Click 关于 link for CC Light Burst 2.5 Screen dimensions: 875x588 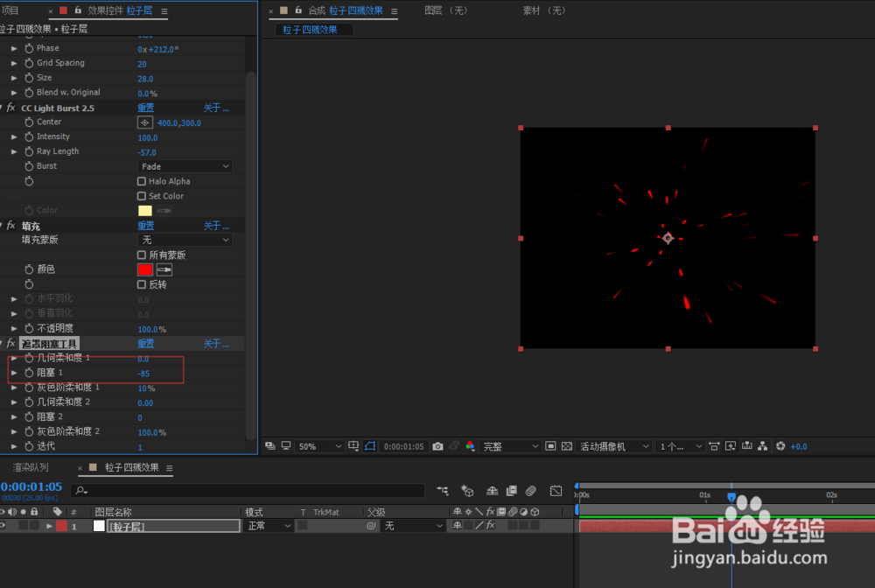coord(216,108)
